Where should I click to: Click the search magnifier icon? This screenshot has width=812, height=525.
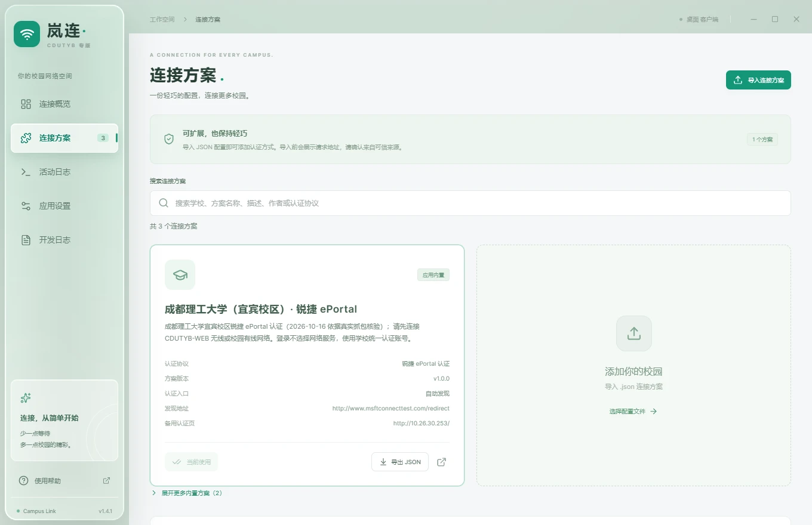coord(164,203)
